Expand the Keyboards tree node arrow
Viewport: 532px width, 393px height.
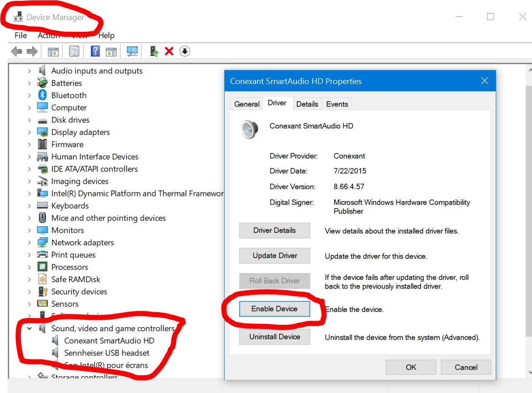click(x=30, y=205)
